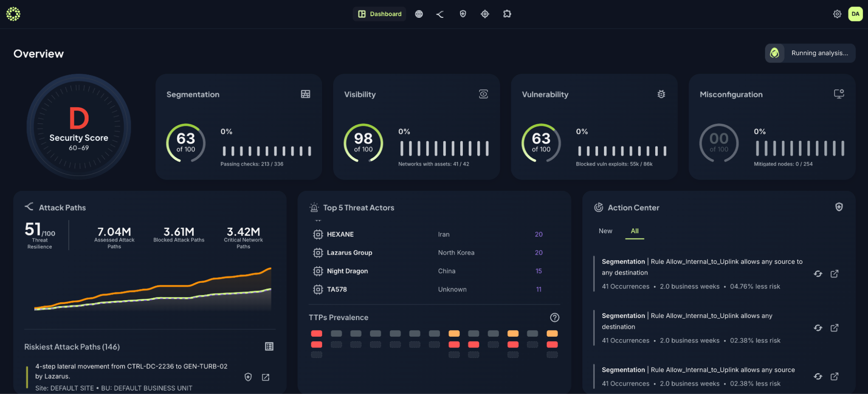868x394 pixels.
Task: Open Settings via the gear icon
Action: point(836,14)
